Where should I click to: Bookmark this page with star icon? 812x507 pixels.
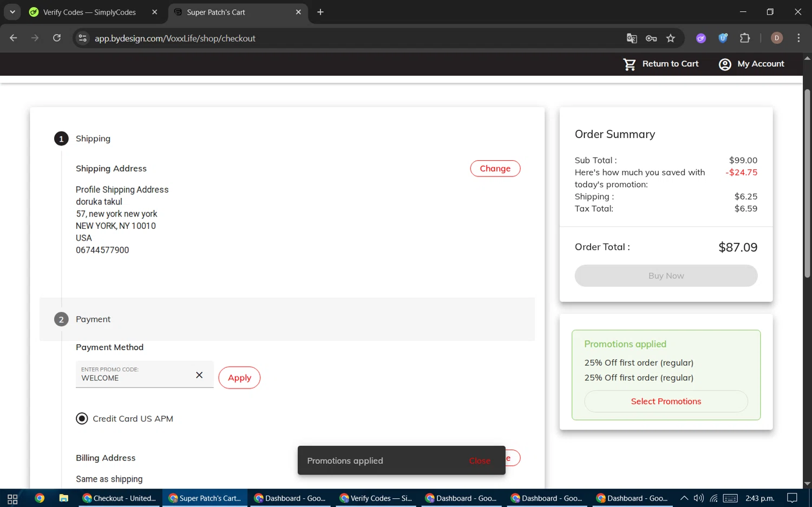(671, 38)
